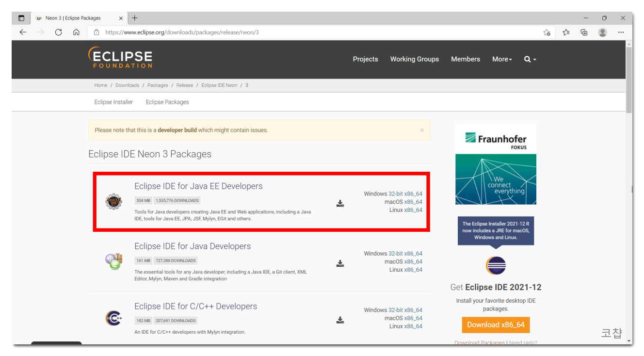The height and width of the screenshot is (356, 644).
Task: Click the browser address bar
Action: click(x=320, y=32)
